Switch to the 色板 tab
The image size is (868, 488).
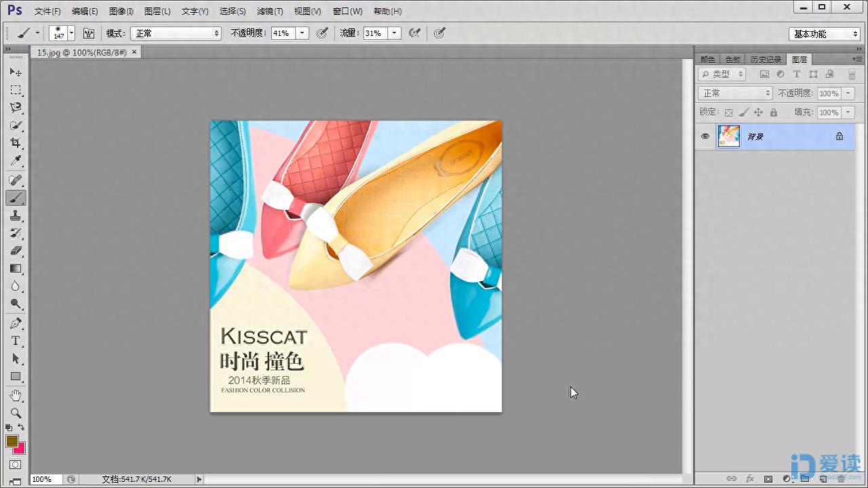pos(733,60)
